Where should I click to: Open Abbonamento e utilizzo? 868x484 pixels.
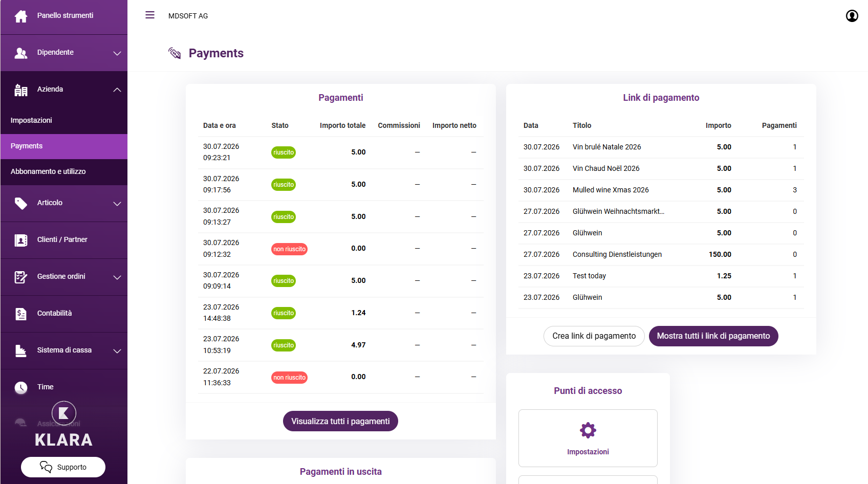64,172
